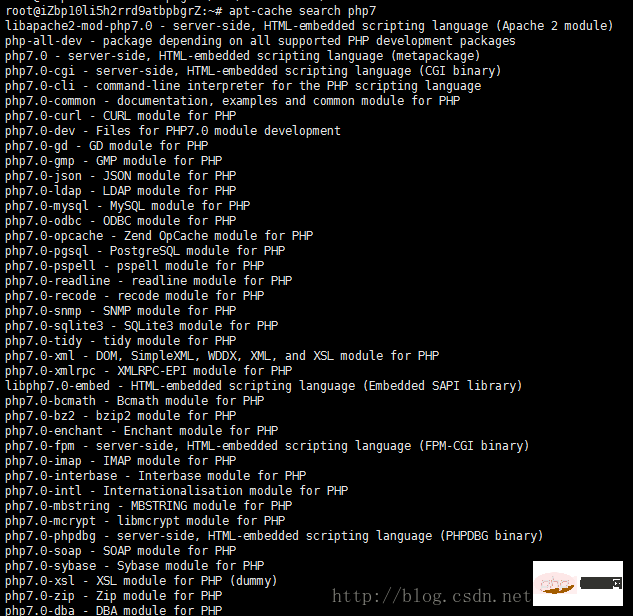Screen dimensions: 633x616
Task: Click the apt-cache search php7 command
Action: 302,11
